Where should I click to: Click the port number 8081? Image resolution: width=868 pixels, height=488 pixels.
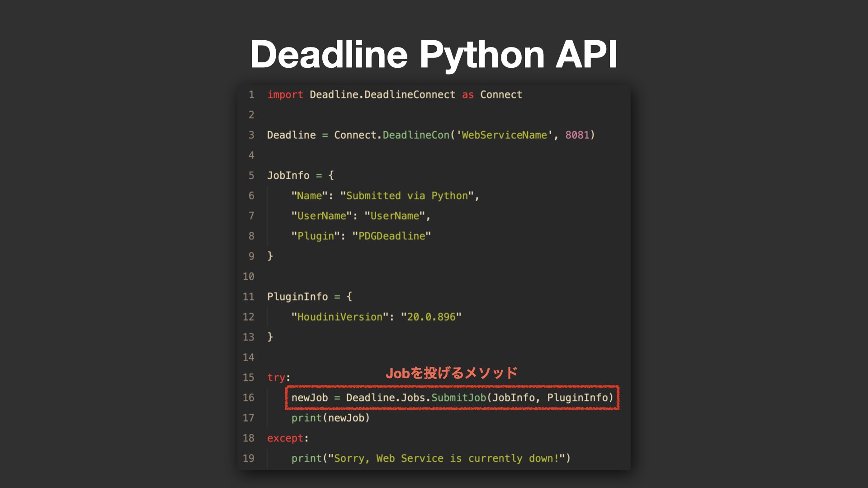[x=577, y=135]
